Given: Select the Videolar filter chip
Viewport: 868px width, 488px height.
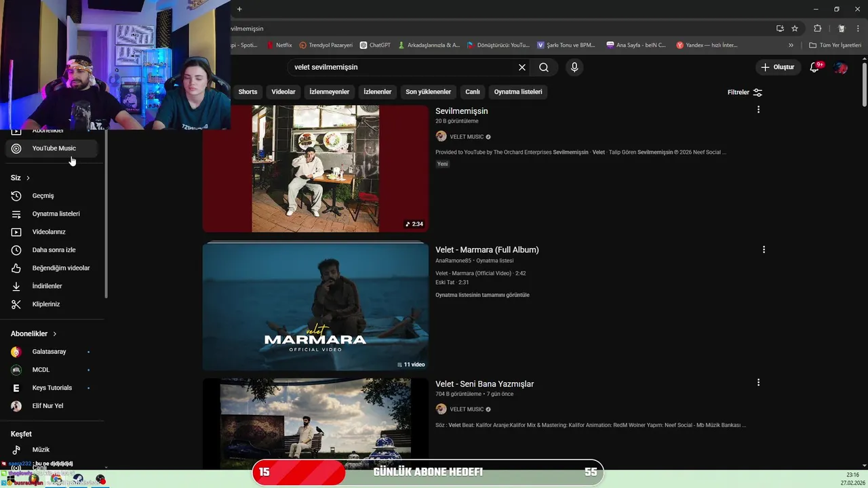Looking at the screenshot, I should click(x=283, y=91).
